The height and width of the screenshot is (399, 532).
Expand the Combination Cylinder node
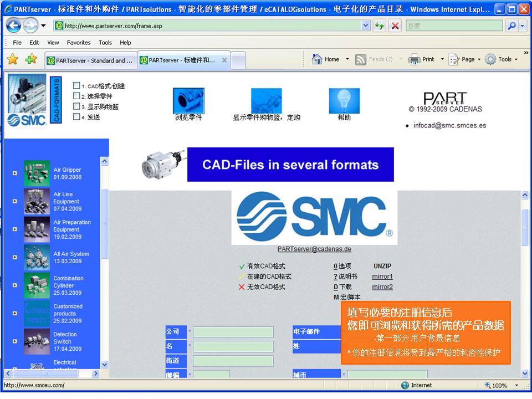[14, 285]
